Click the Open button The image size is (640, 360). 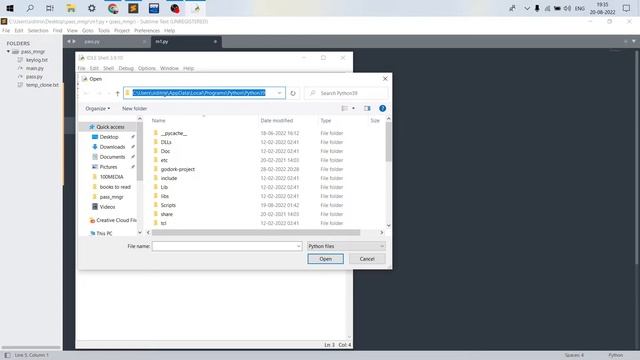pos(325,259)
